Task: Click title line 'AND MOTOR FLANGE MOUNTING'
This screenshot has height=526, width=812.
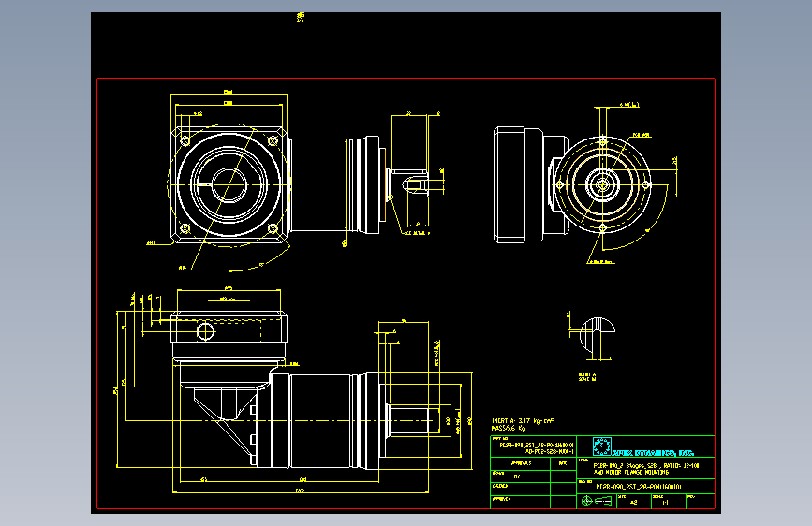Action: [x=630, y=472]
